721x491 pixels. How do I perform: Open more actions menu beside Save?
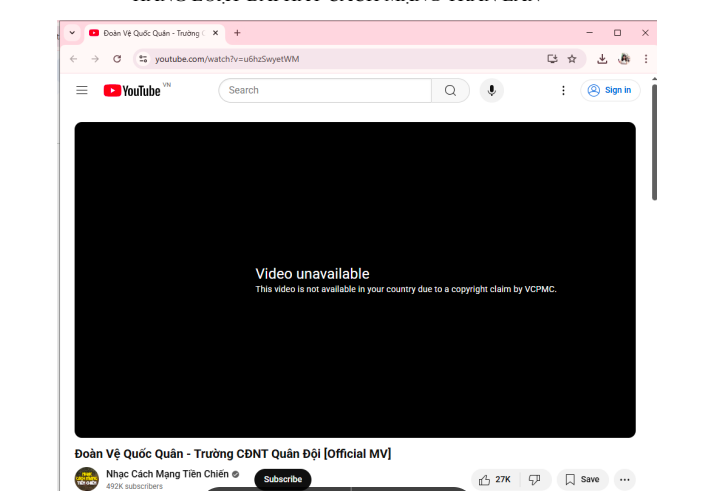tap(624, 479)
